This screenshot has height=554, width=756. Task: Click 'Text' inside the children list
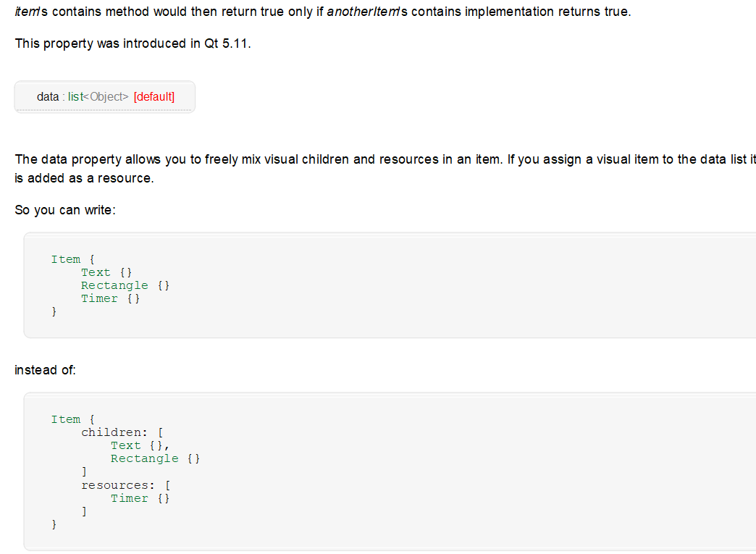pos(125,445)
